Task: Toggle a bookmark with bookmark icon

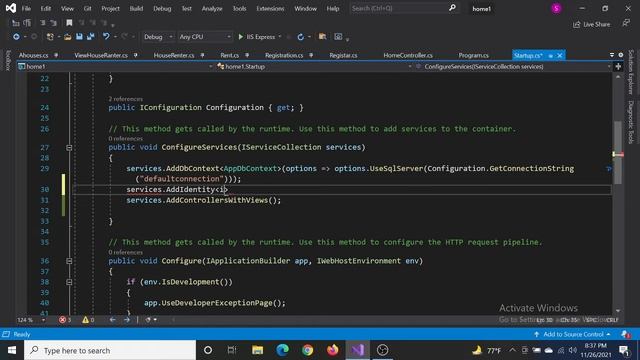Action: [x=69, y=23]
